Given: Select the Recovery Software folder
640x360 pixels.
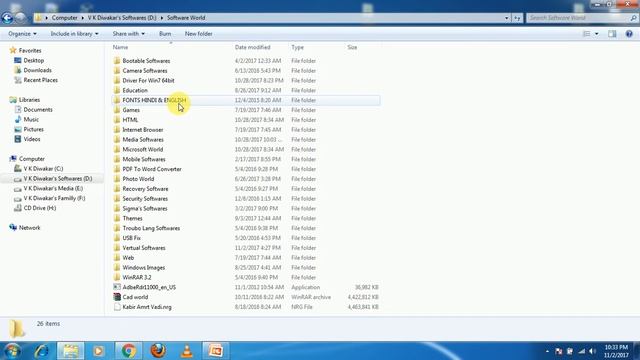Looking at the screenshot, I should tap(145, 189).
